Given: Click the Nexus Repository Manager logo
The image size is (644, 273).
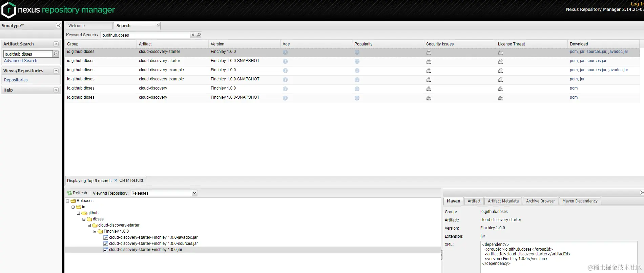Looking at the screenshot, I should click(58, 10).
